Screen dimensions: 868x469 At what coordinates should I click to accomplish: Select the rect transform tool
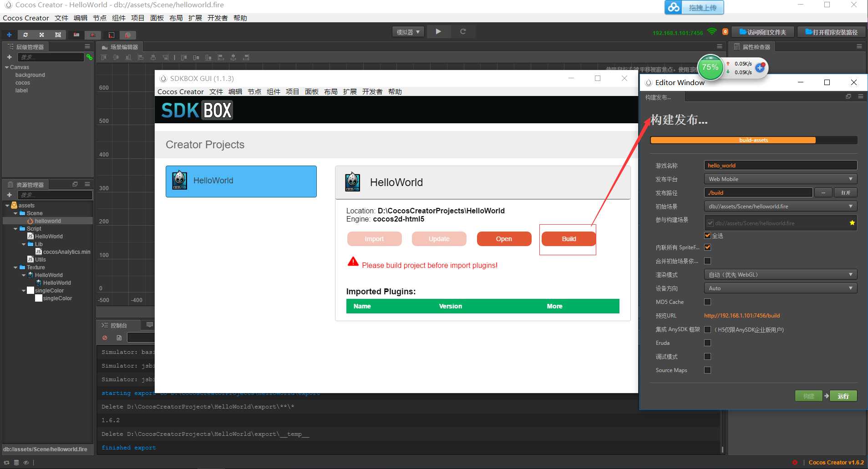click(x=58, y=35)
